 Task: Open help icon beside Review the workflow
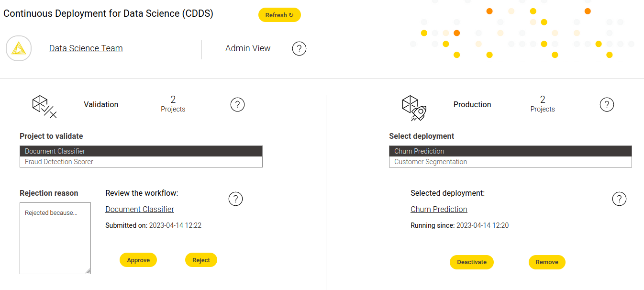tap(235, 199)
